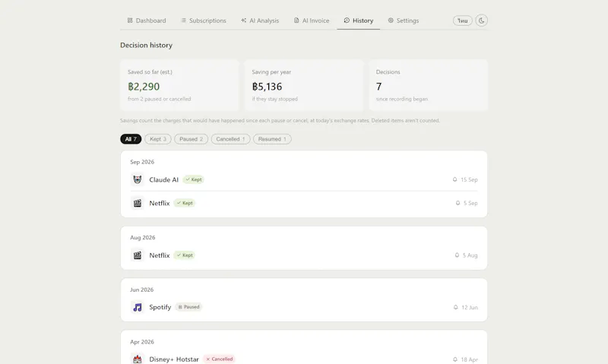Click the Kept badge on Claude AI
The width and height of the screenshot is (608, 364).
[x=194, y=179]
